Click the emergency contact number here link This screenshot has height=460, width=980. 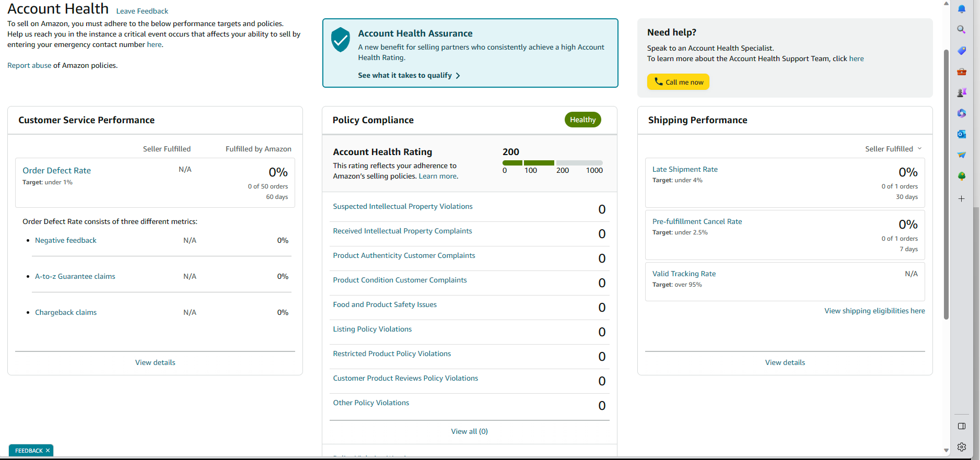point(154,44)
